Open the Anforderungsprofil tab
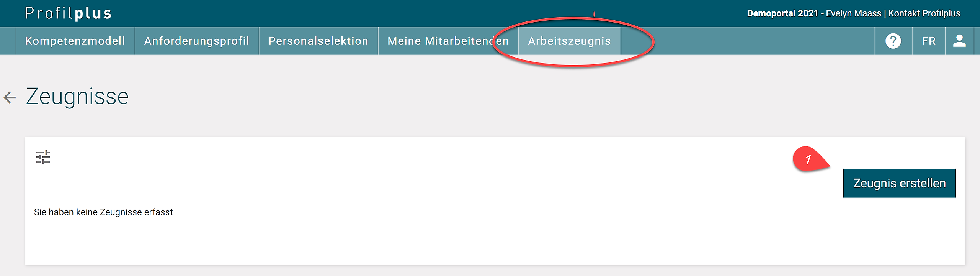The image size is (980, 276). tap(197, 41)
